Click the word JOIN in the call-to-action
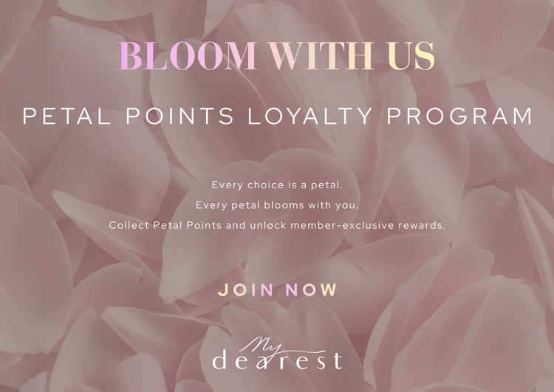 pos(246,290)
